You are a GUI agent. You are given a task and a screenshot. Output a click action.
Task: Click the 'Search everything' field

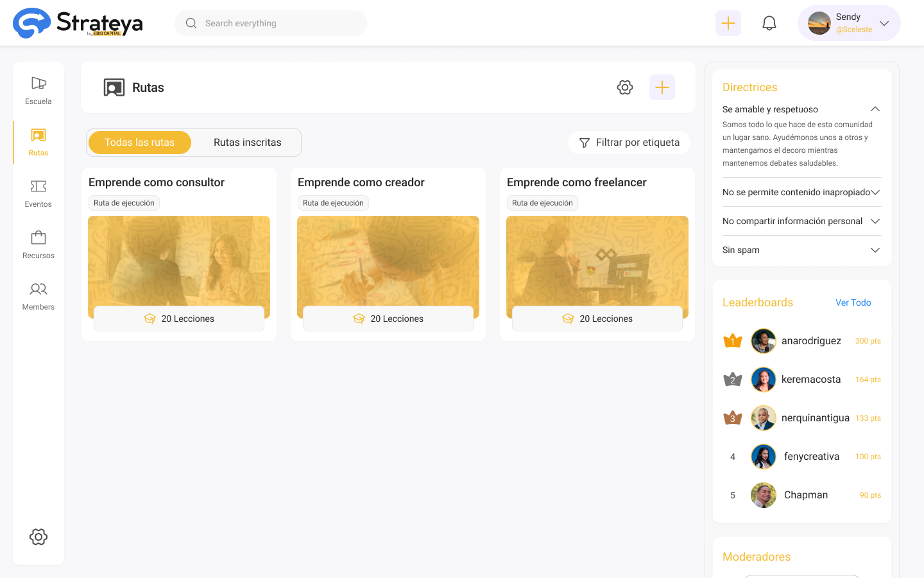click(x=271, y=23)
